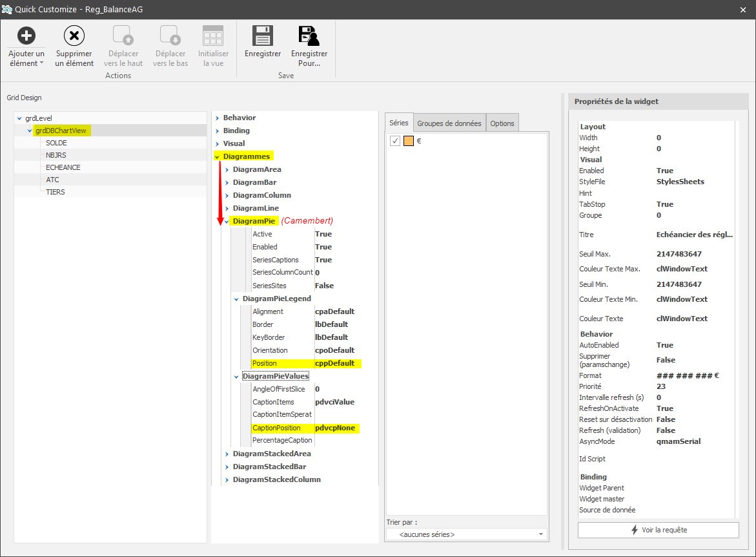The width and height of the screenshot is (756, 557).
Task: Click Initialiser la vue grid icon
Action: (x=213, y=36)
